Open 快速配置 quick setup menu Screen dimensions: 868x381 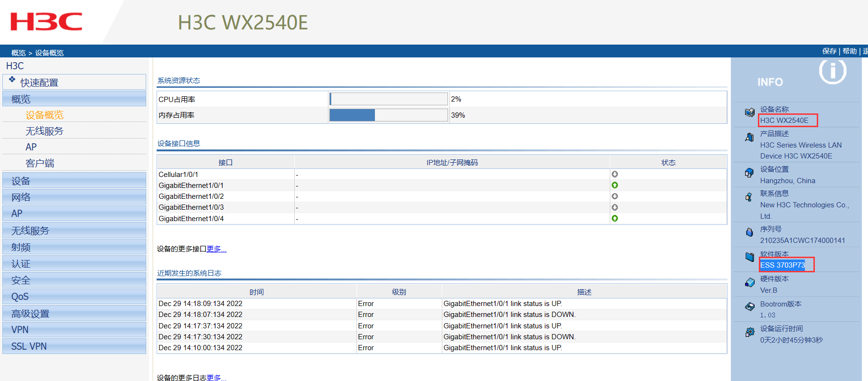[74, 82]
